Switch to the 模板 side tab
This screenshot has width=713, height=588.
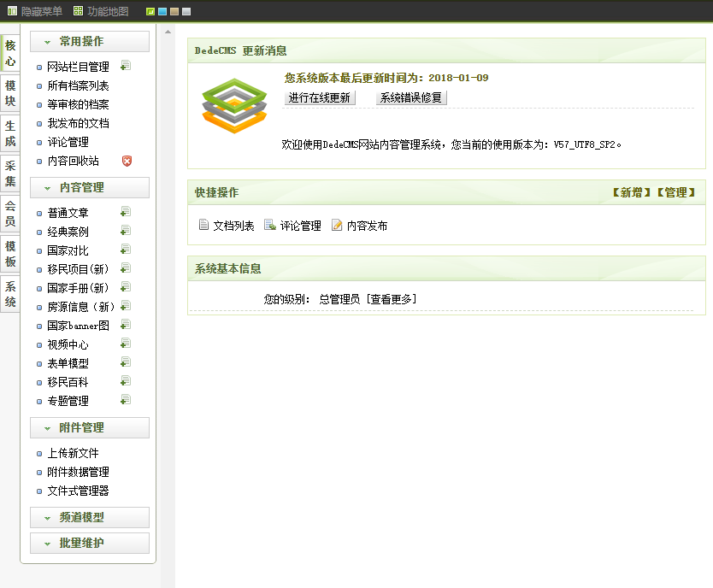click(10, 254)
